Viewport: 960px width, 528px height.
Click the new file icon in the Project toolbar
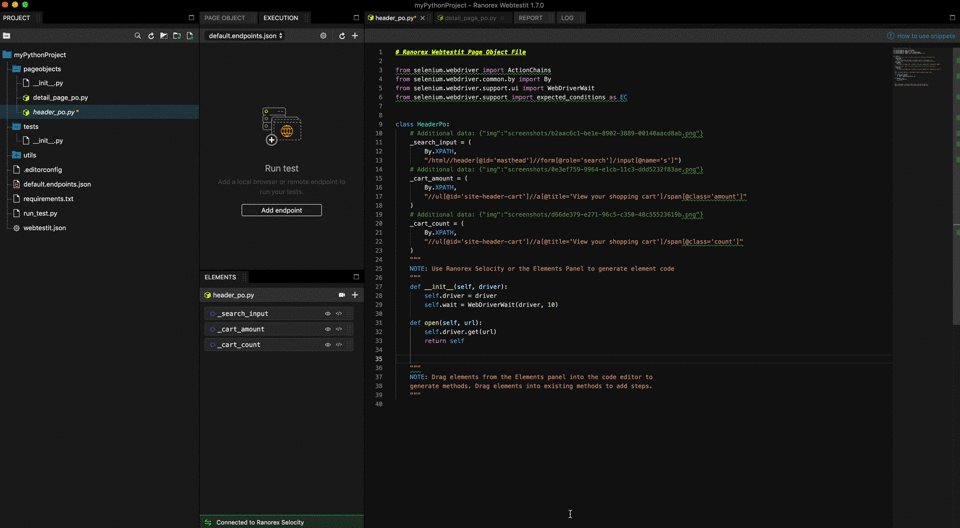(x=190, y=36)
